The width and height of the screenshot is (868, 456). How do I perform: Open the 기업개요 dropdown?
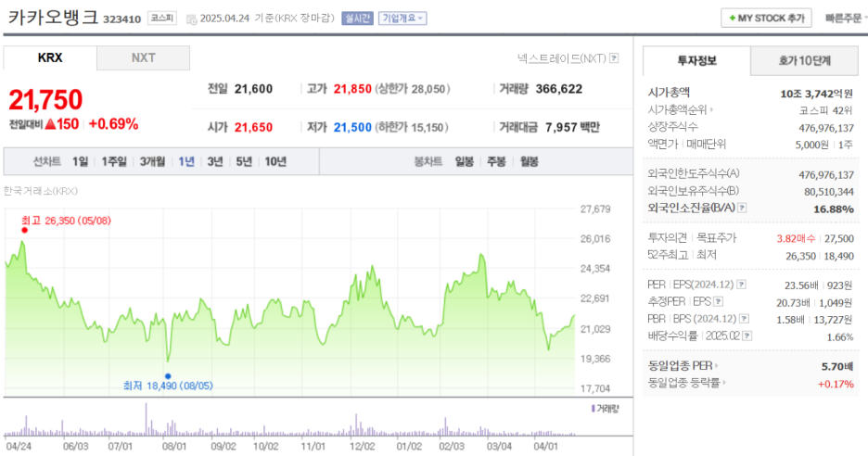402,19
